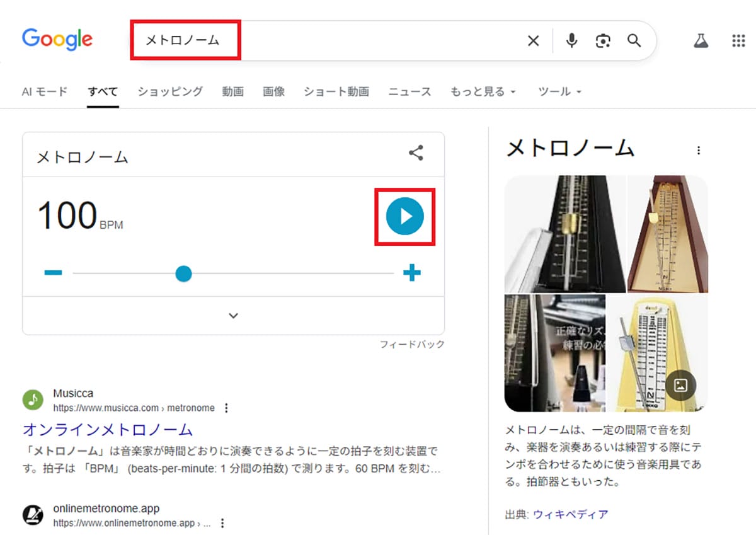Open Google Search Labs flask icon

[x=701, y=40]
